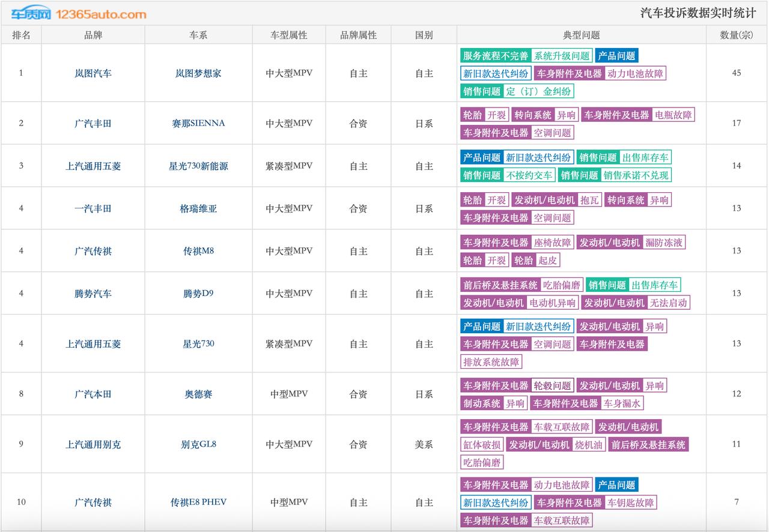Select the 座椅故障 tag
The image size is (769, 532).
point(553,243)
